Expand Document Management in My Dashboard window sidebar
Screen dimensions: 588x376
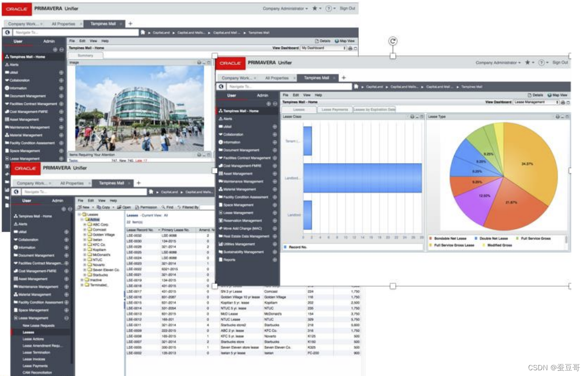(x=61, y=96)
